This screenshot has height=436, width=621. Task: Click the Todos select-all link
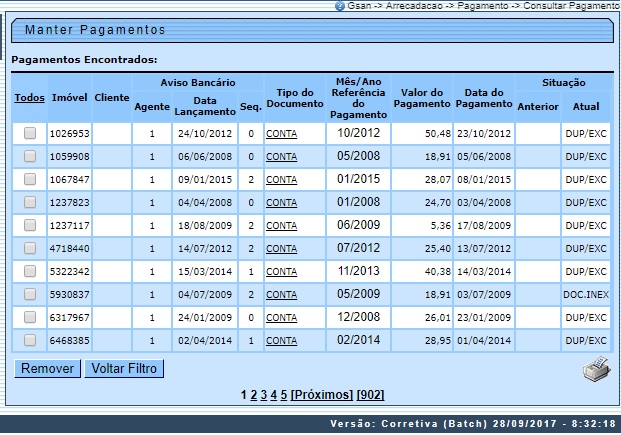point(30,98)
